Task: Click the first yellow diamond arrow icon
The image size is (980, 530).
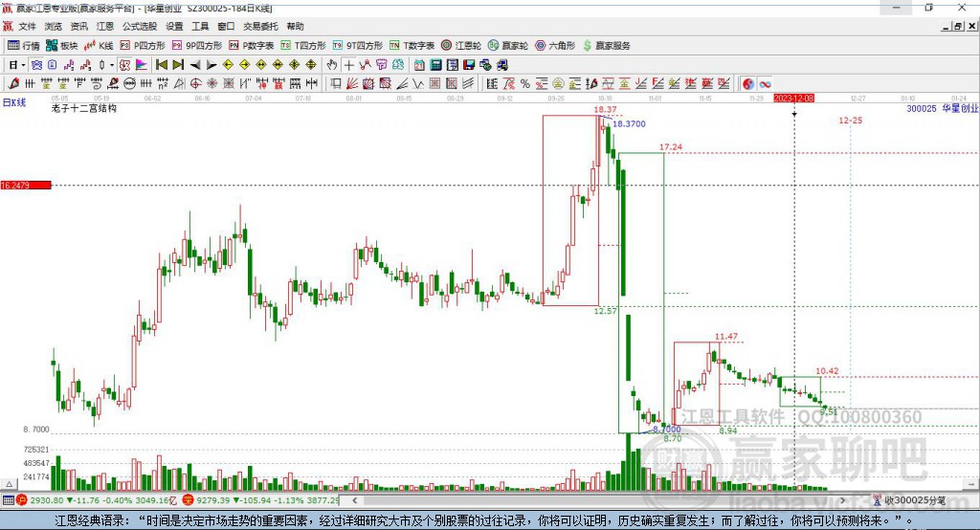Action: click(228, 65)
